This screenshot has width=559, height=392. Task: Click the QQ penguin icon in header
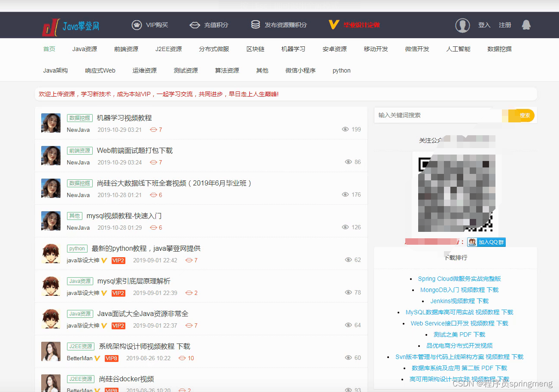526,25
